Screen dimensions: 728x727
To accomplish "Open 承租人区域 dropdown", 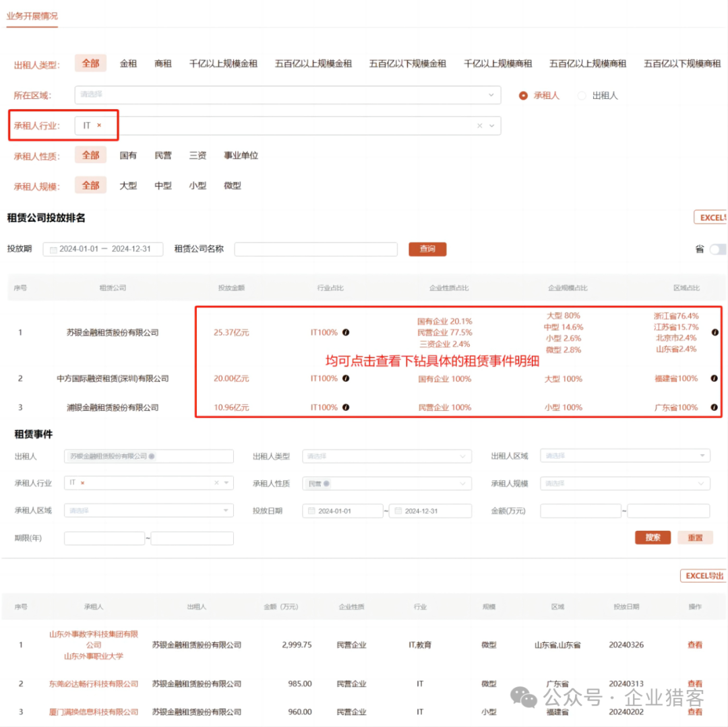I will [x=148, y=510].
